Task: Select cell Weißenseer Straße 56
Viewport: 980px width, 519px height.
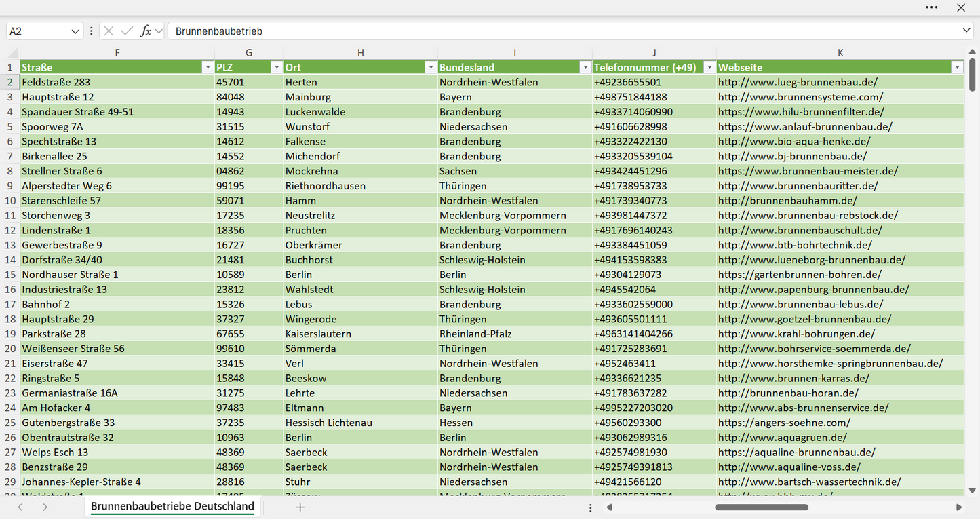Action: point(117,349)
